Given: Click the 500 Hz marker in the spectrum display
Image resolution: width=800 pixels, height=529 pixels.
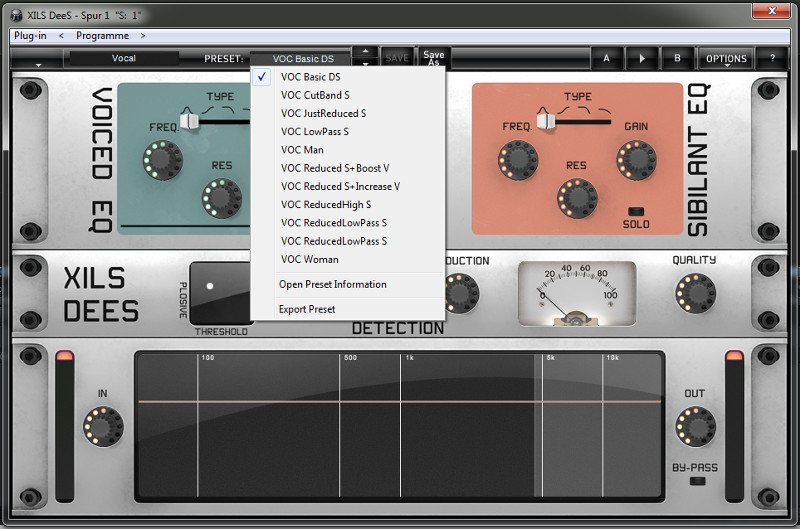Looking at the screenshot, I should point(351,358).
